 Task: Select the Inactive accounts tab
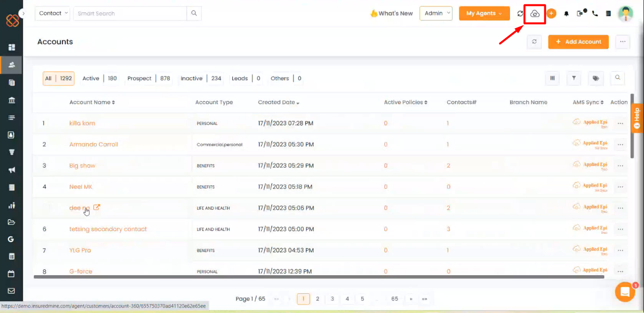191,78
